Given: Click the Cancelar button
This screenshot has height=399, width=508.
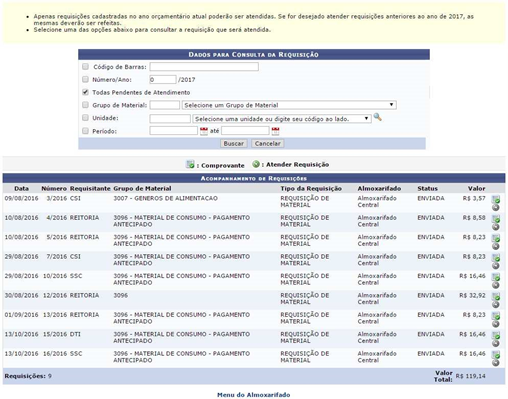Looking at the screenshot, I should tap(267, 143).
